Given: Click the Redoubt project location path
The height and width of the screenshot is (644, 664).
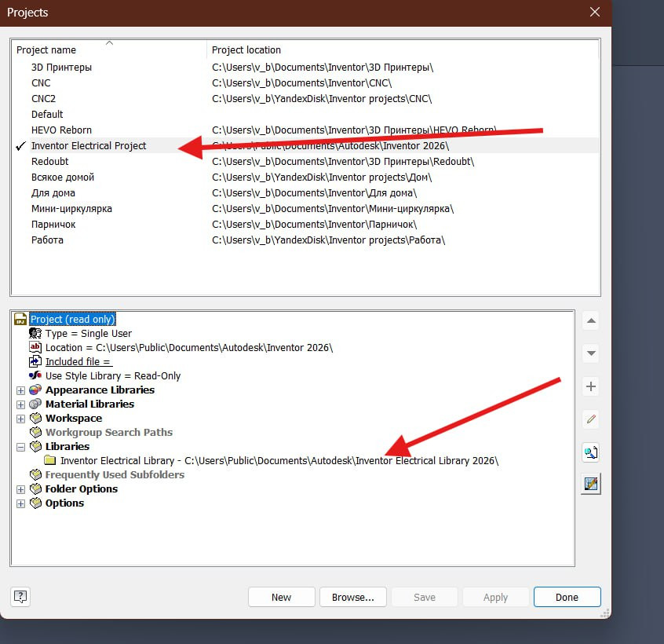Looking at the screenshot, I should 343,162.
